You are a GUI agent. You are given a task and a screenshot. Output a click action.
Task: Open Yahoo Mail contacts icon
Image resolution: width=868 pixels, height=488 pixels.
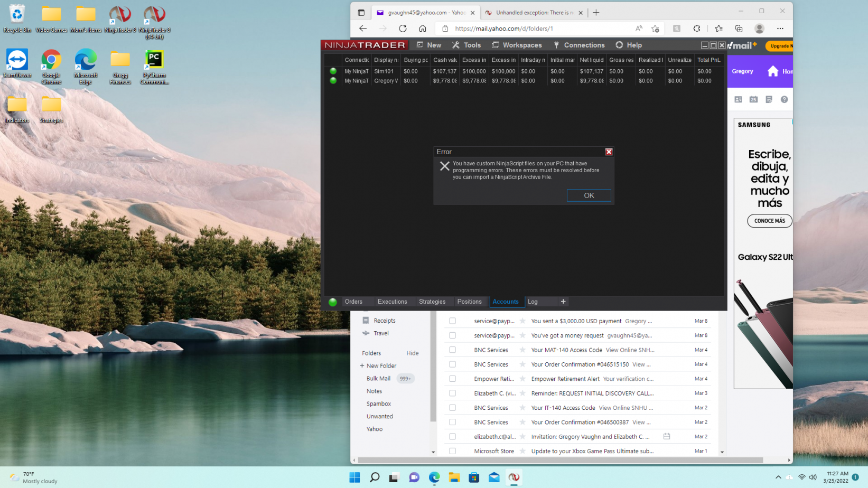click(x=739, y=99)
